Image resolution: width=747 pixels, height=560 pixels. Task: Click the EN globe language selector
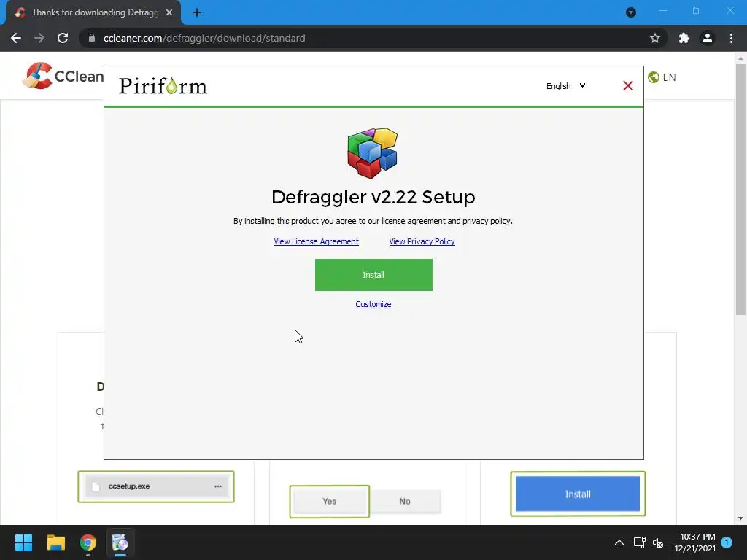tap(662, 77)
